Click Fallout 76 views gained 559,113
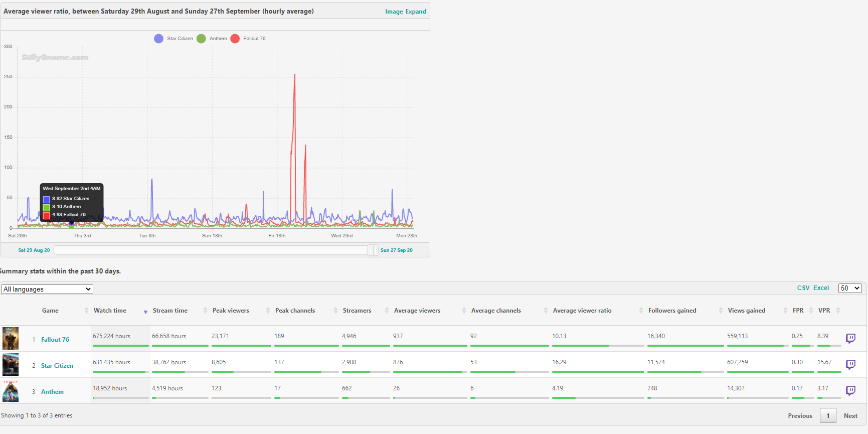The image size is (868, 434). point(737,336)
